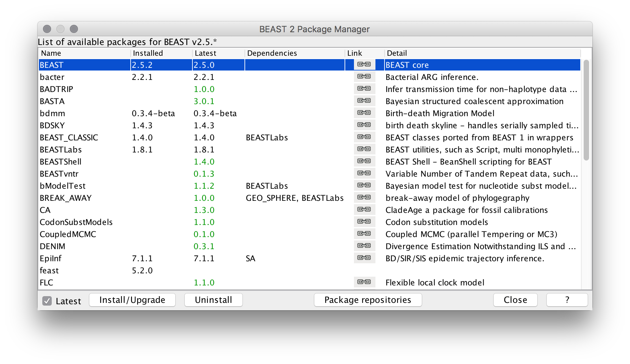Select the BEASTLabs package row

point(61,149)
